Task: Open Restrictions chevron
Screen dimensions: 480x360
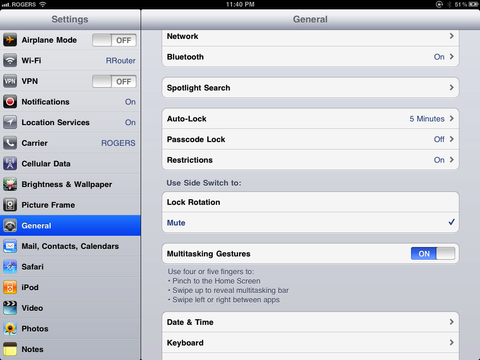Action: pyautogui.click(x=452, y=160)
